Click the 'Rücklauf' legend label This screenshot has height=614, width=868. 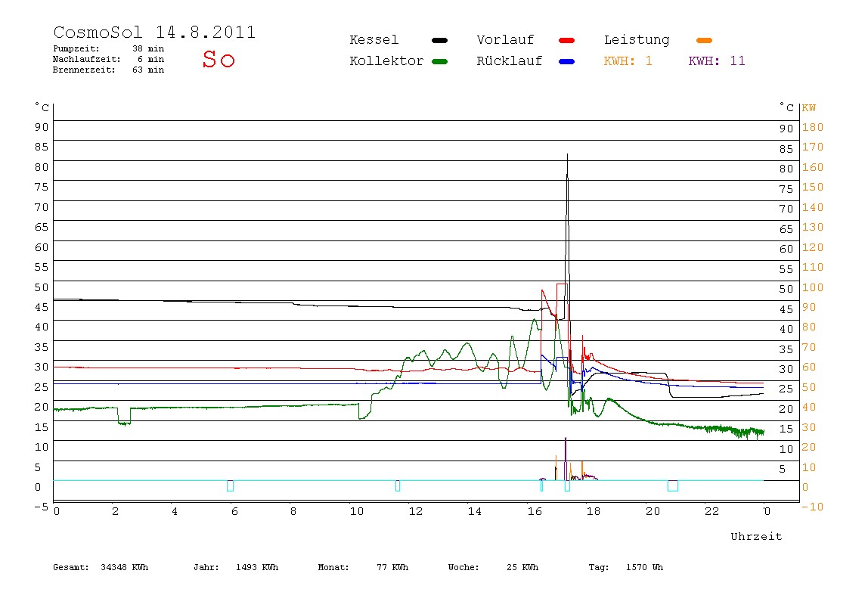click(x=510, y=61)
